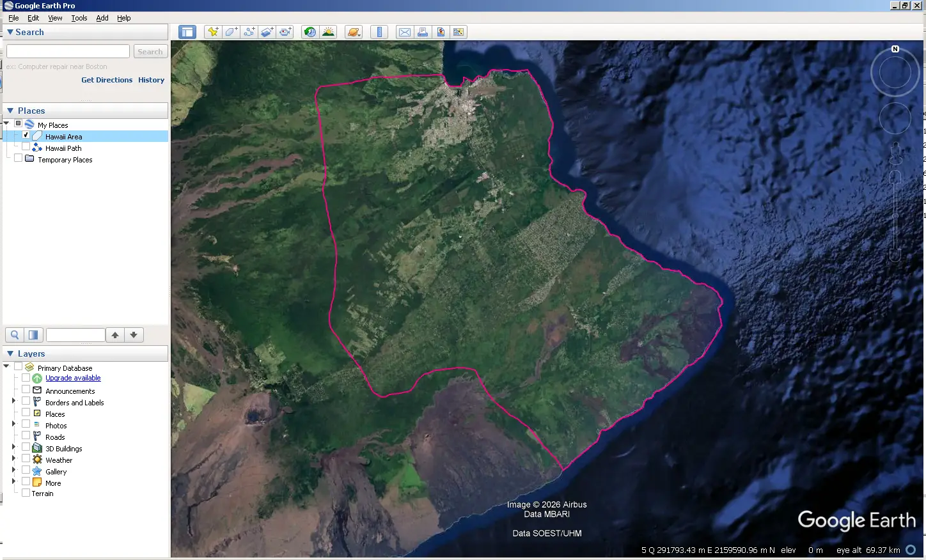The image size is (926, 560).
Task: Show sunlight across the landscape icon
Action: coord(328,32)
